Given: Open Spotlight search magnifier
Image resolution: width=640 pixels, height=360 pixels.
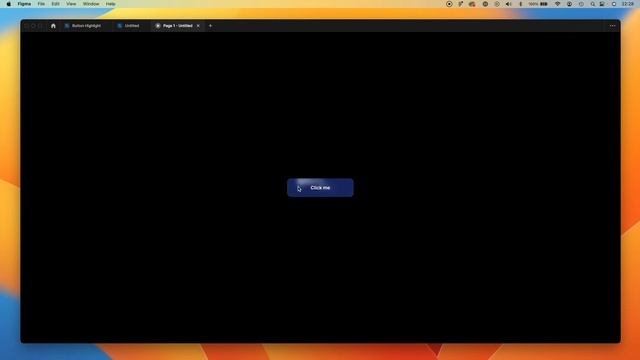Looking at the screenshot, I should pyautogui.click(x=593, y=4).
